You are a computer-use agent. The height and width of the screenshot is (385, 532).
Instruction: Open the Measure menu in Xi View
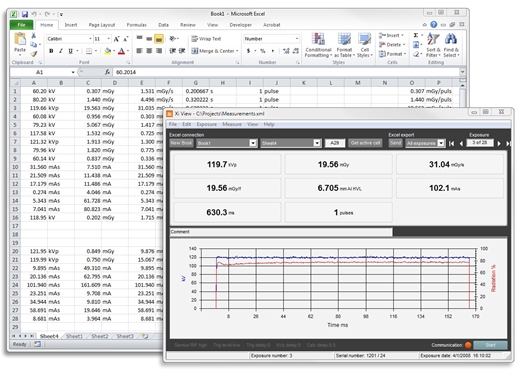pos(232,124)
